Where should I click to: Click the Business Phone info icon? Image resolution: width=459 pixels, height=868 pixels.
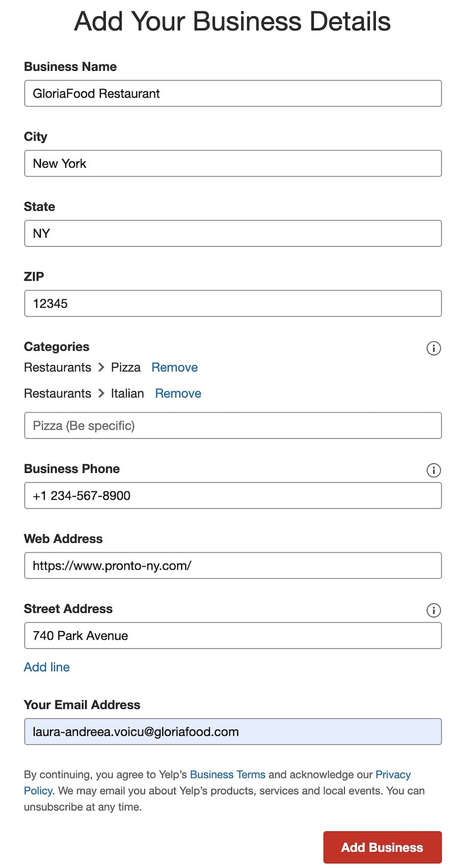click(x=433, y=470)
